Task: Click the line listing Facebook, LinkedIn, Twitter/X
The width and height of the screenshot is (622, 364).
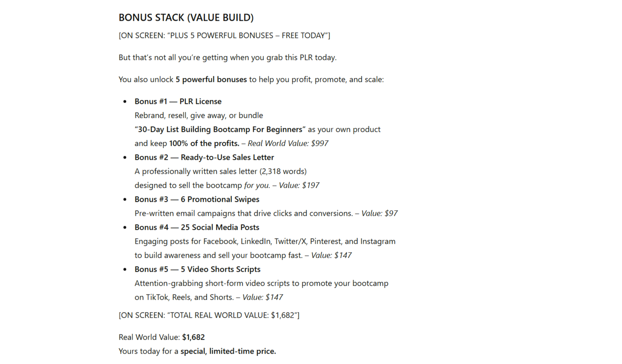Action: pos(265,241)
